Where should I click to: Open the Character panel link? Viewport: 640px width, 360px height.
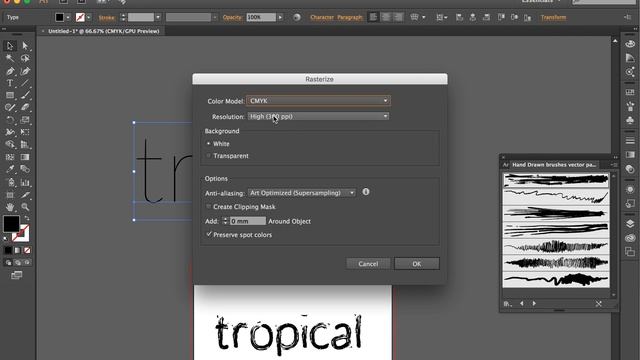pyautogui.click(x=322, y=18)
